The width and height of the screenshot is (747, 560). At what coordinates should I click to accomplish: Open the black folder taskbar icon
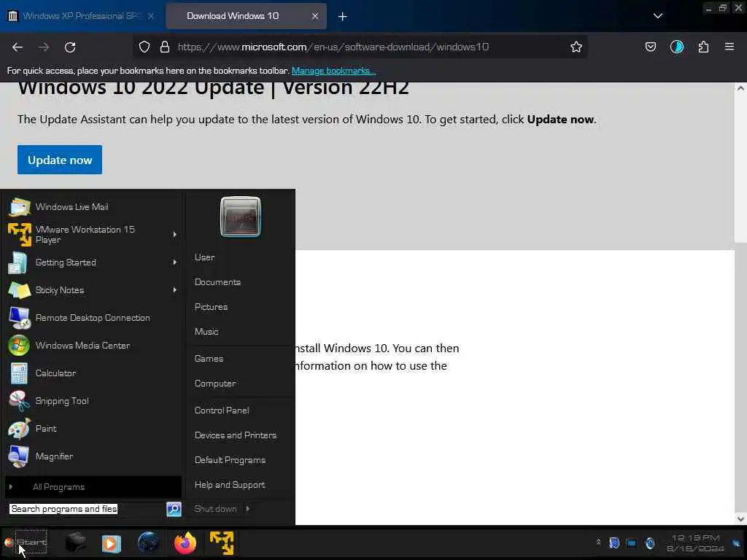tap(75, 542)
